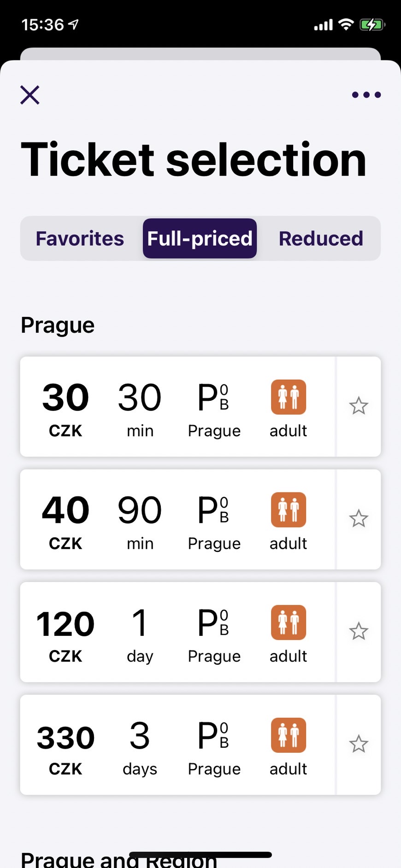The height and width of the screenshot is (868, 401).
Task: Choose the 30 CZK 30 min ticket
Action: 178,407
